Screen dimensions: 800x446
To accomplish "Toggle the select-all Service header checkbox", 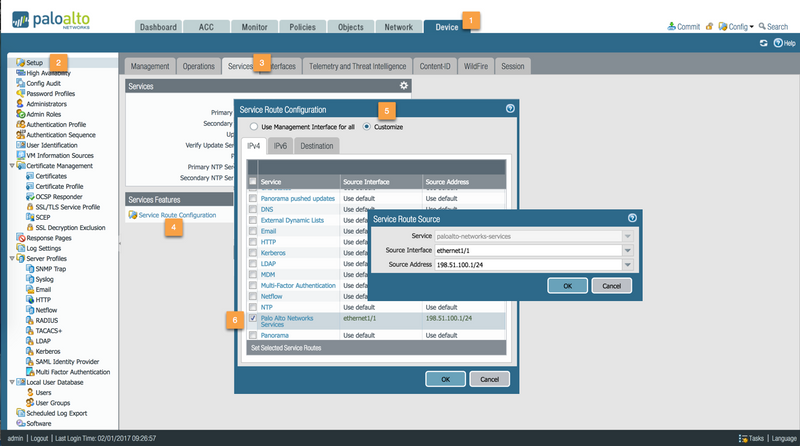I will click(253, 181).
